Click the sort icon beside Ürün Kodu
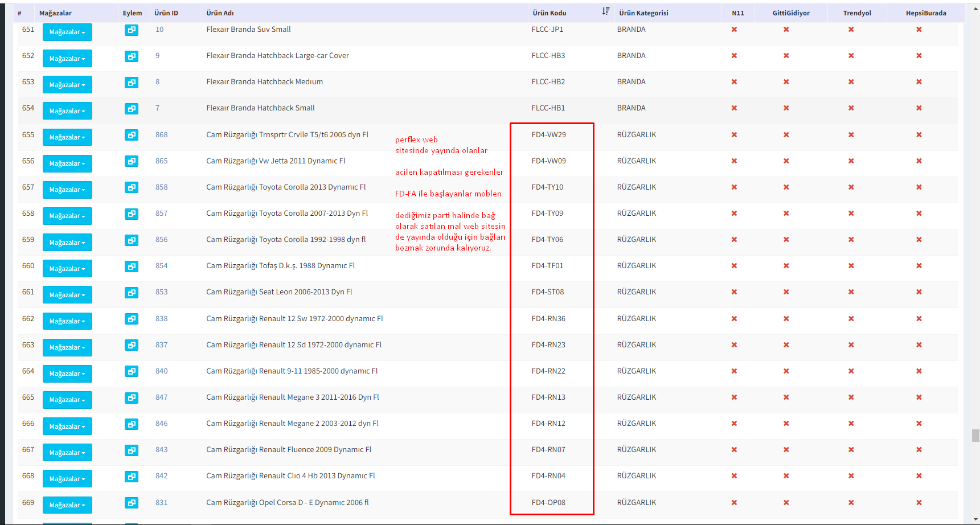Screen dimensions: 980x525 pyautogui.click(x=605, y=11)
